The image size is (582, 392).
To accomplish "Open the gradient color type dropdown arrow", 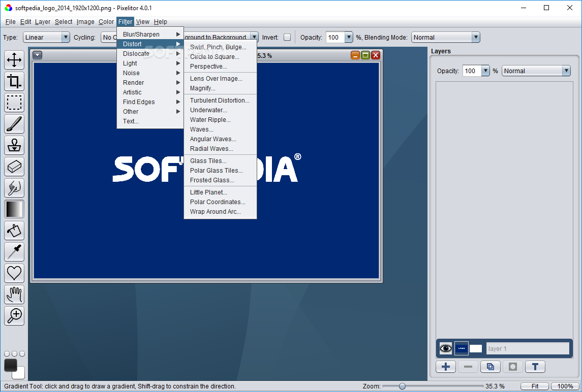I will pyautogui.click(x=254, y=37).
